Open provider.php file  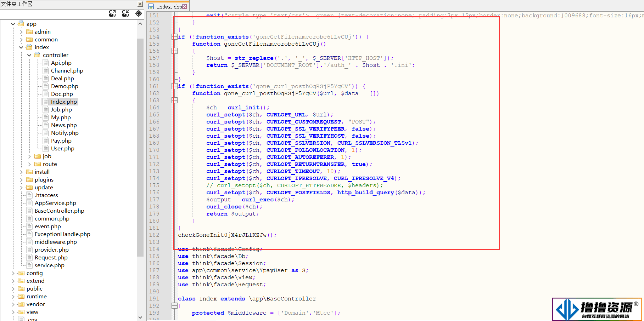(51, 250)
